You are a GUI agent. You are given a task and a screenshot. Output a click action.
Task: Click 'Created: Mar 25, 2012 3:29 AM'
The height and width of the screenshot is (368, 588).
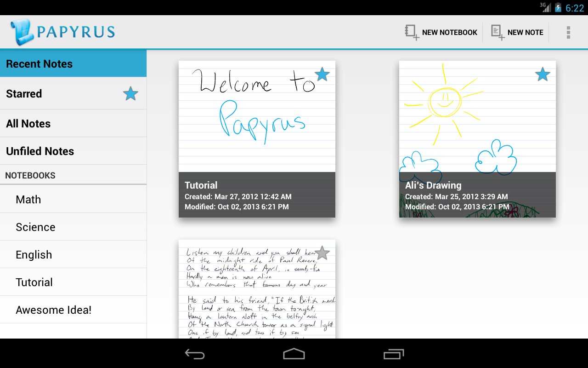[457, 196]
